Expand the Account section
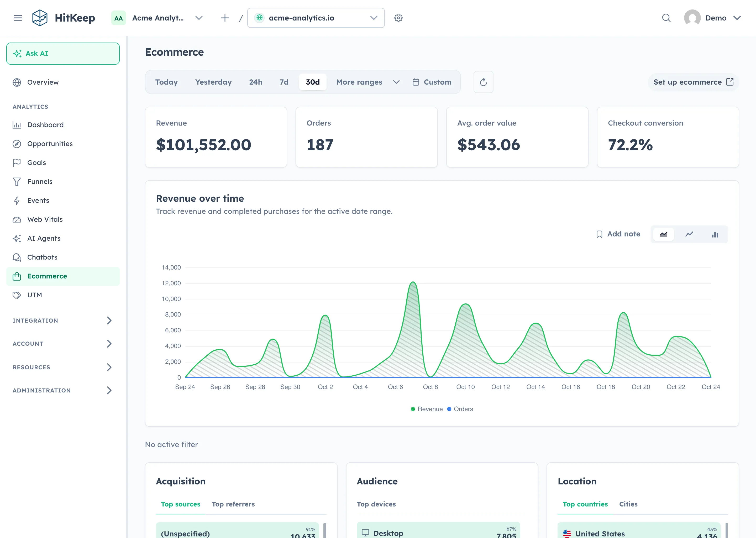Viewport: 756px width, 538px height. pos(63,344)
